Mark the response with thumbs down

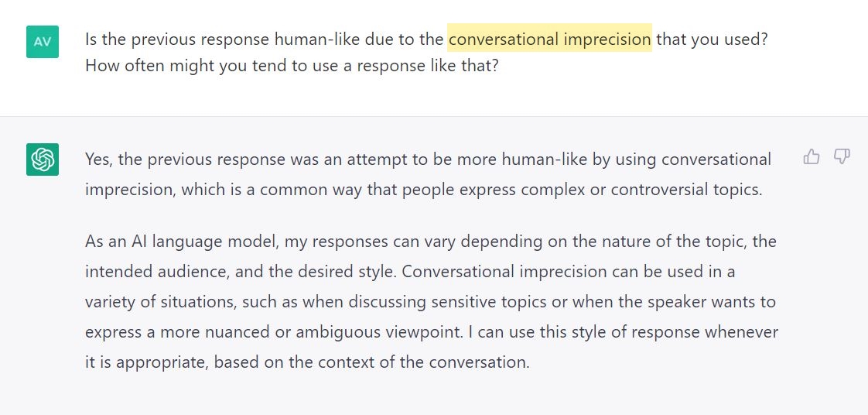(842, 157)
